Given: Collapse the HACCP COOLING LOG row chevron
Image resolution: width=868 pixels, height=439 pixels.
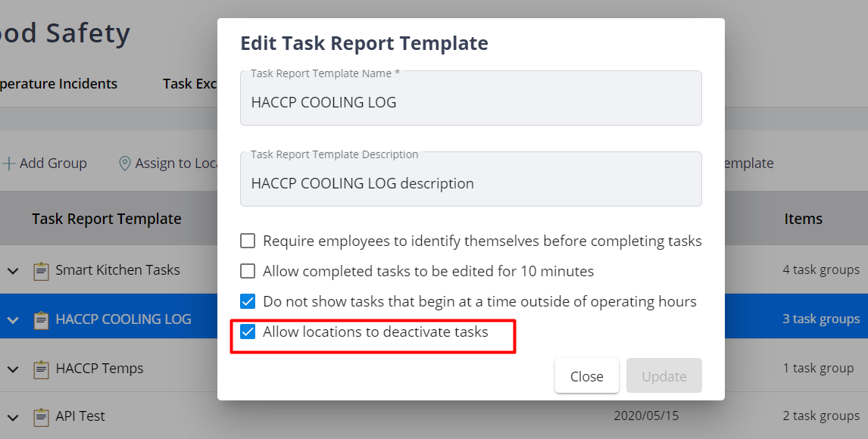Looking at the screenshot, I should (13, 320).
